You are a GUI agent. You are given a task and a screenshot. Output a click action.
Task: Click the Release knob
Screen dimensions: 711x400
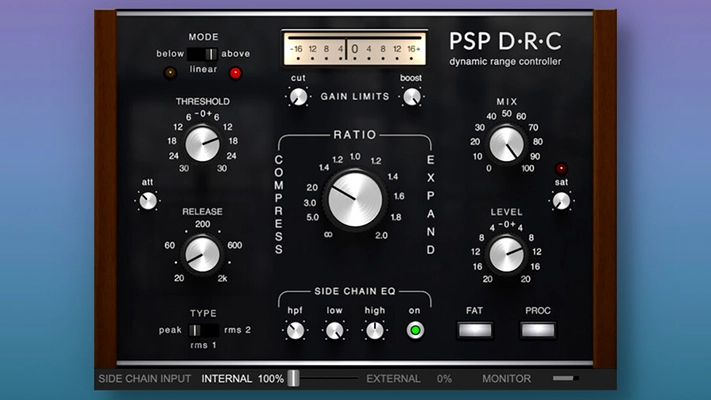(203, 255)
